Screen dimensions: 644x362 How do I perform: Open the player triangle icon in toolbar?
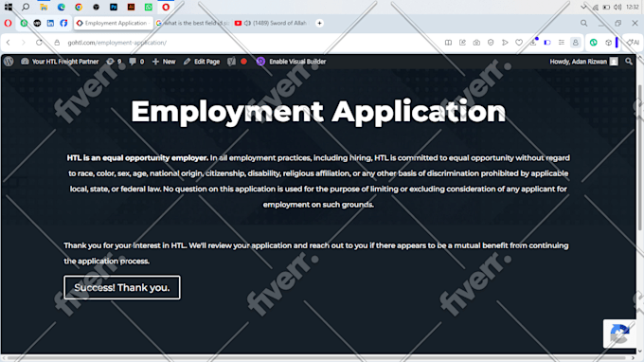pyautogui.click(x=505, y=43)
